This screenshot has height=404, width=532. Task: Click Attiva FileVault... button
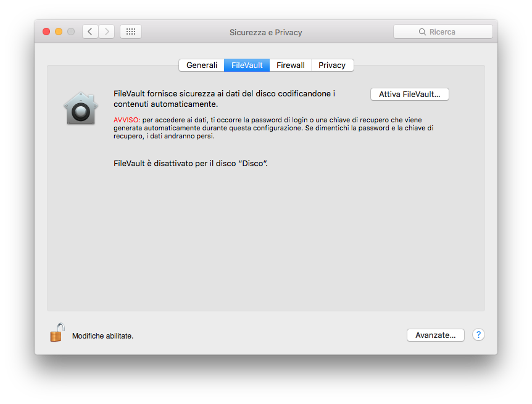click(410, 95)
